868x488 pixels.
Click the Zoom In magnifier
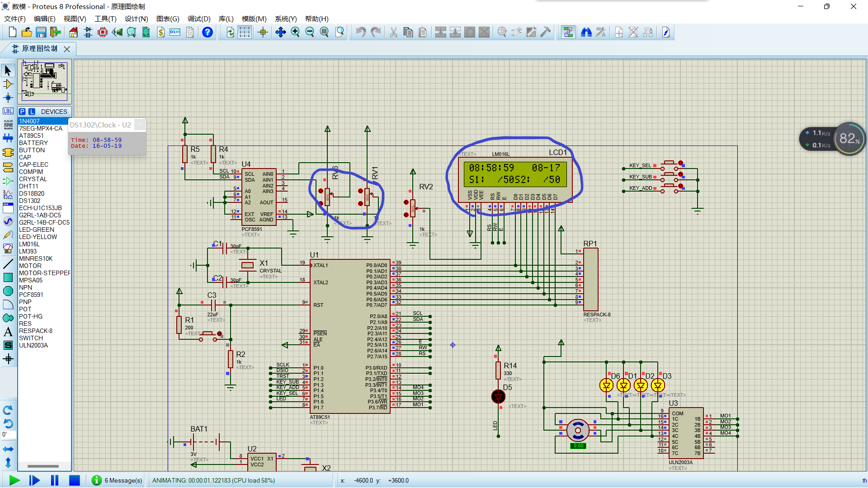(x=295, y=32)
